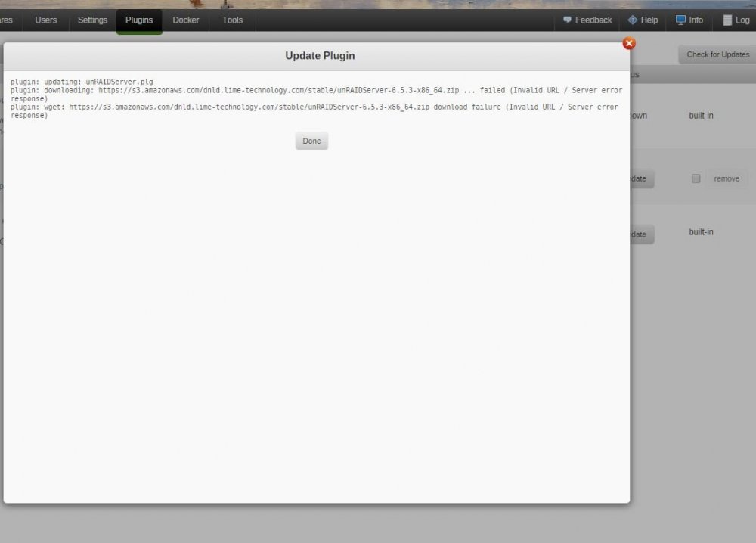Click the Help diamond icon
The height and width of the screenshot is (543, 756).
point(633,20)
